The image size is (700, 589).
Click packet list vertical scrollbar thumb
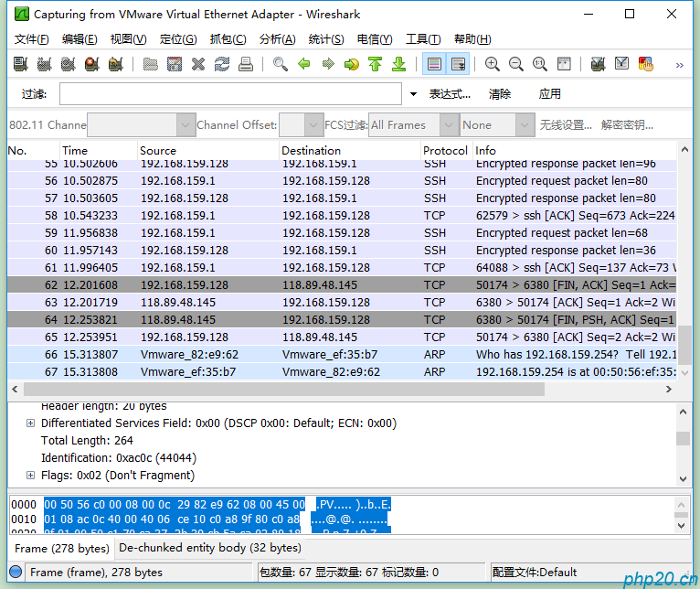684,346
